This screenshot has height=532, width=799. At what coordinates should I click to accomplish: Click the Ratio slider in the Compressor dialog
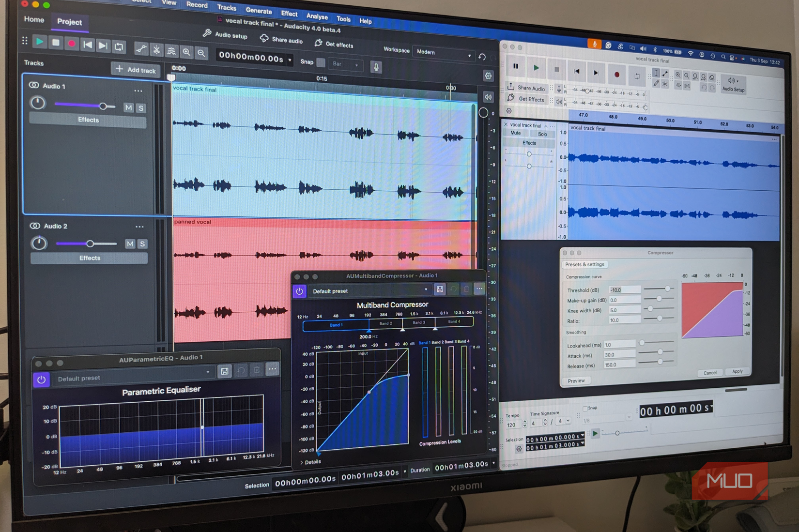(x=660, y=318)
